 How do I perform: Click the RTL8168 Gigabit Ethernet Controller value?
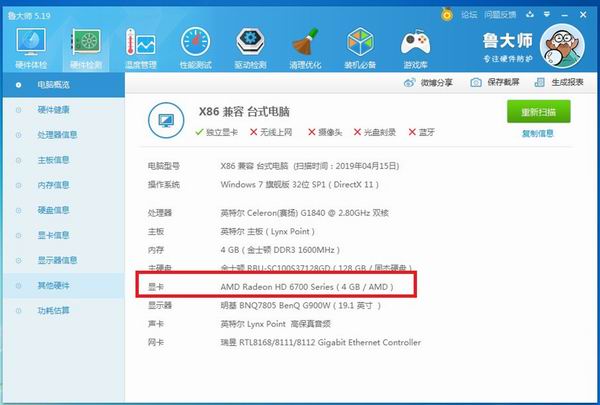point(321,342)
